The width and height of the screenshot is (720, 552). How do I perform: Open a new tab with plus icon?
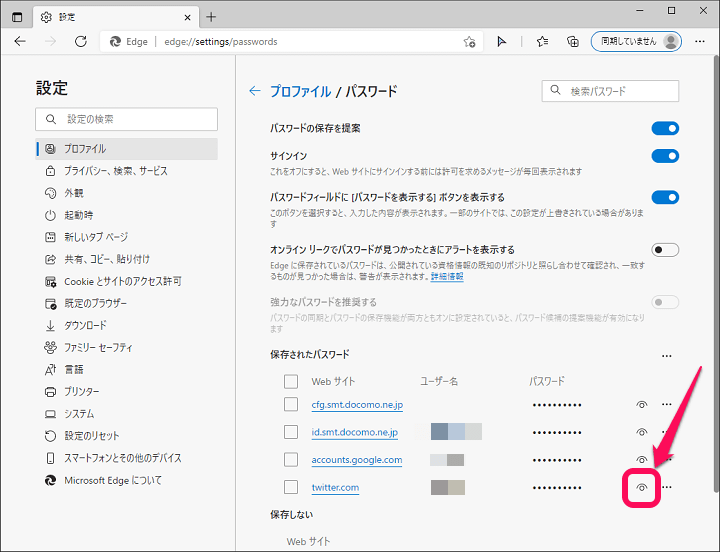click(211, 17)
